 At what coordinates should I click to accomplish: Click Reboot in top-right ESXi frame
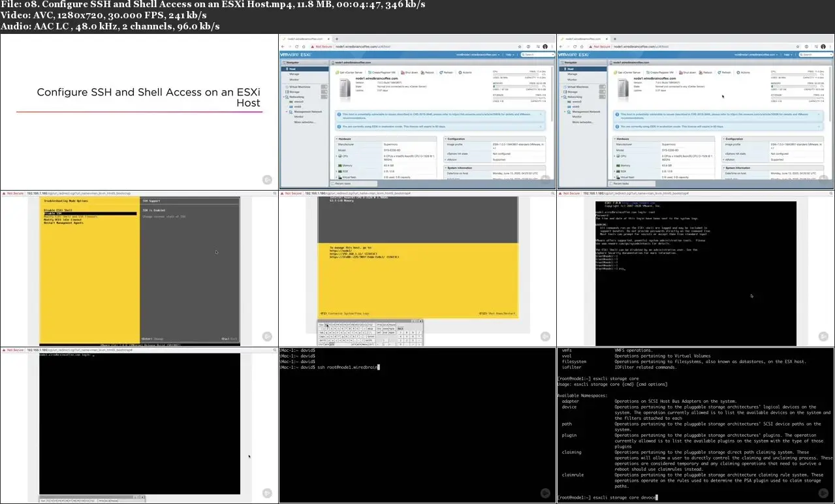point(706,72)
